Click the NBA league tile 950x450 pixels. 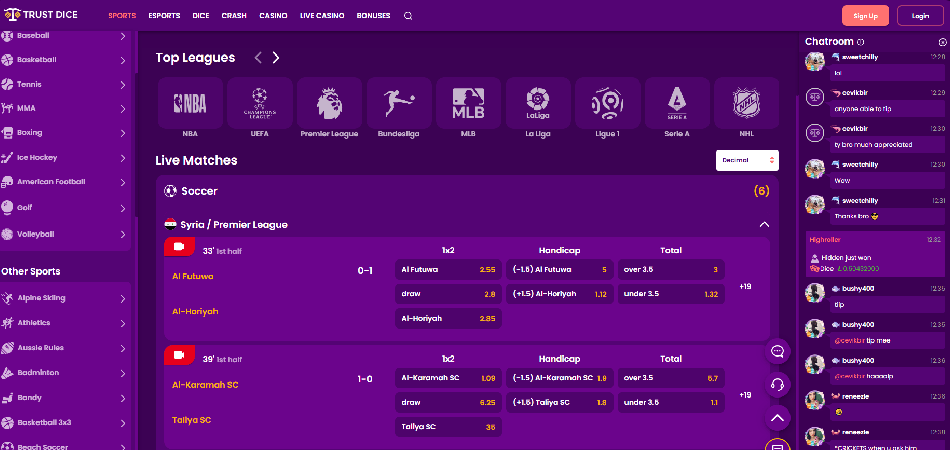pyautogui.click(x=190, y=108)
